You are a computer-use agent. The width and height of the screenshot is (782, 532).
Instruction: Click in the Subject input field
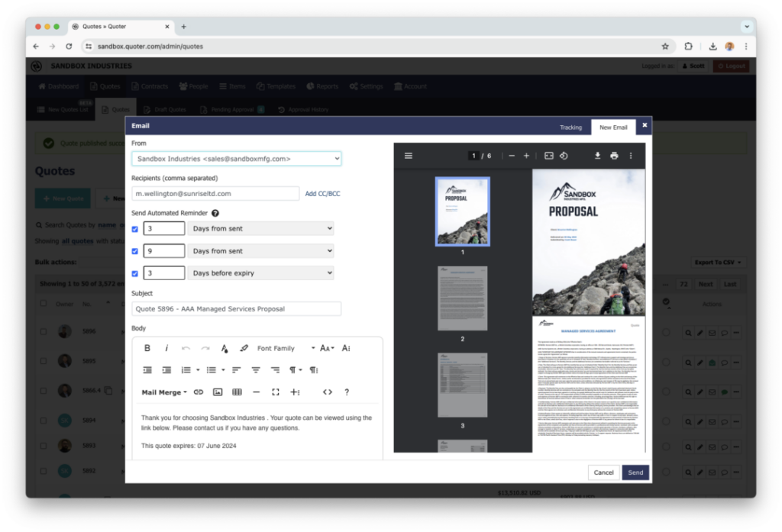[x=237, y=308]
